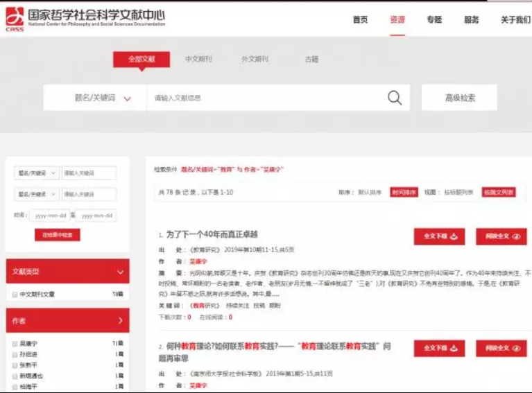Click 全文下载 for first result
The width and height of the screenshot is (532, 393).
[439, 236]
